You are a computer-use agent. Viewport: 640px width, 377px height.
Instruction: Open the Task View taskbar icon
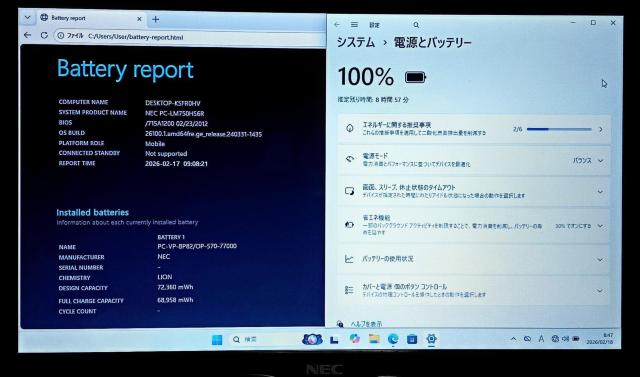click(x=334, y=339)
